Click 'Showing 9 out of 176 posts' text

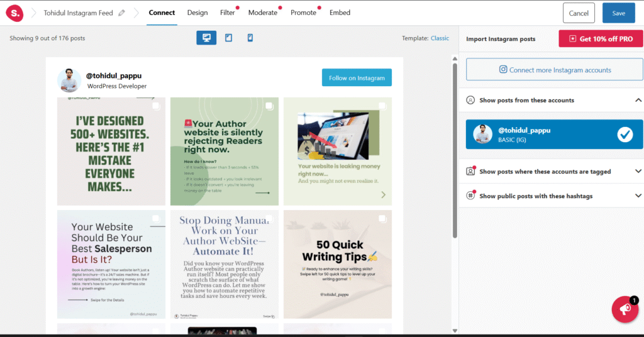[x=47, y=38]
